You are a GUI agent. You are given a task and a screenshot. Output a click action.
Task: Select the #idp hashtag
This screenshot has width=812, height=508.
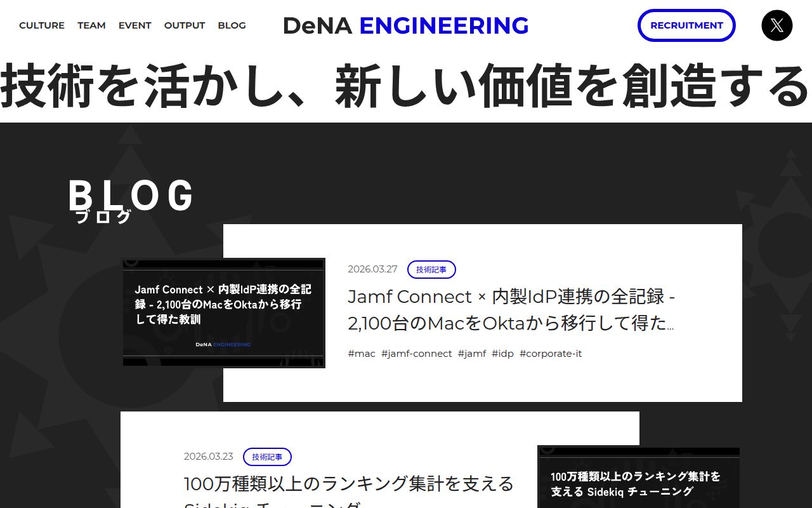(503, 354)
